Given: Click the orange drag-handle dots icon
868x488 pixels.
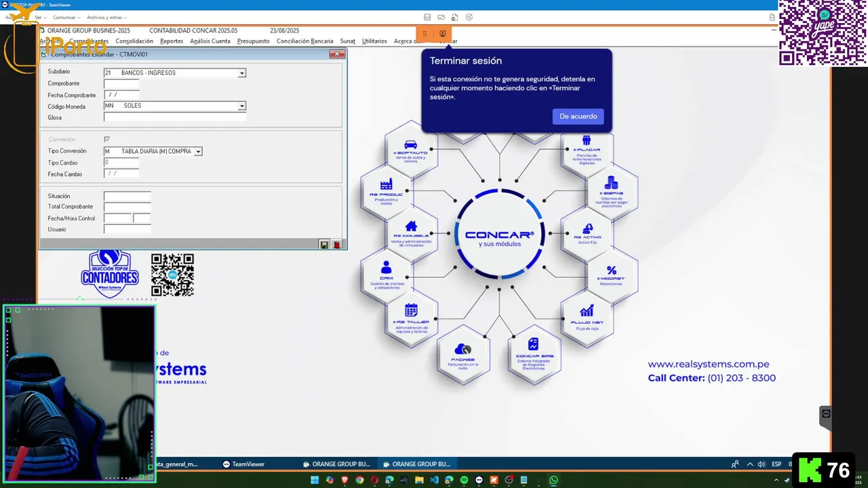Looking at the screenshot, I should pyautogui.click(x=425, y=34).
